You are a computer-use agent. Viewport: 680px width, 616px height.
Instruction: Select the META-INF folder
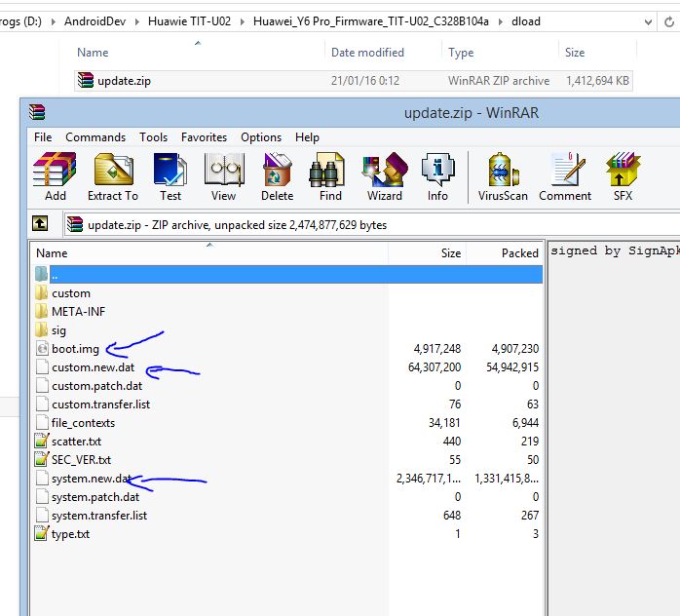pos(78,312)
